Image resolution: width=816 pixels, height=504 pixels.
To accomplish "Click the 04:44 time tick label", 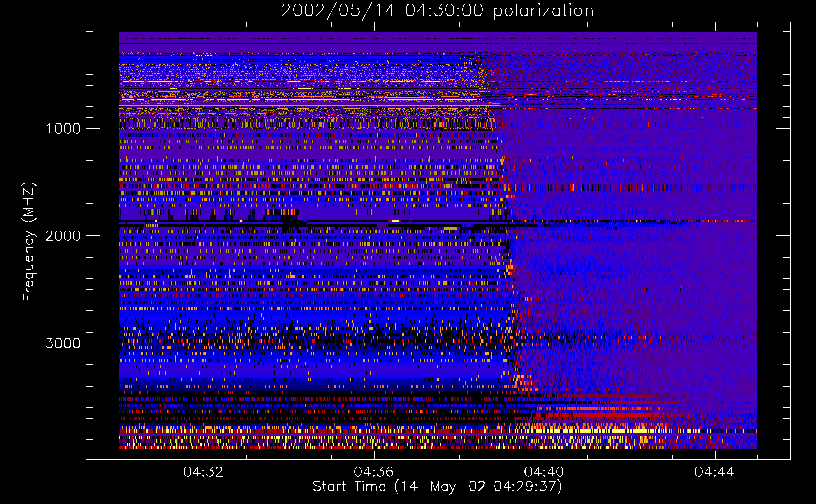I will pos(715,472).
